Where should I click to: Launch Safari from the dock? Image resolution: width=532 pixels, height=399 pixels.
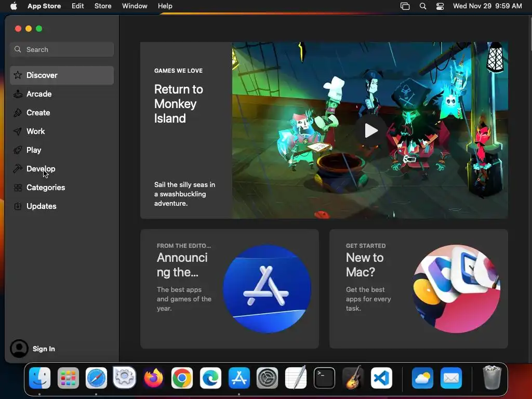[x=96, y=378]
